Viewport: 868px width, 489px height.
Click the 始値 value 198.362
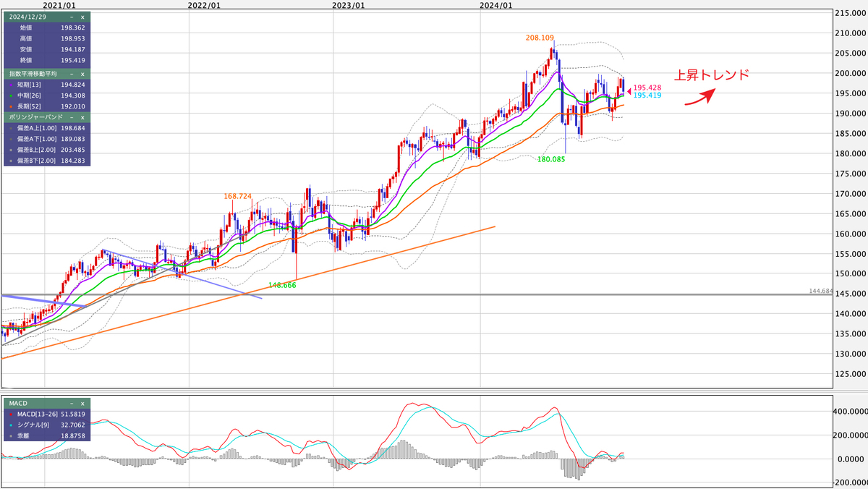(73, 27)
